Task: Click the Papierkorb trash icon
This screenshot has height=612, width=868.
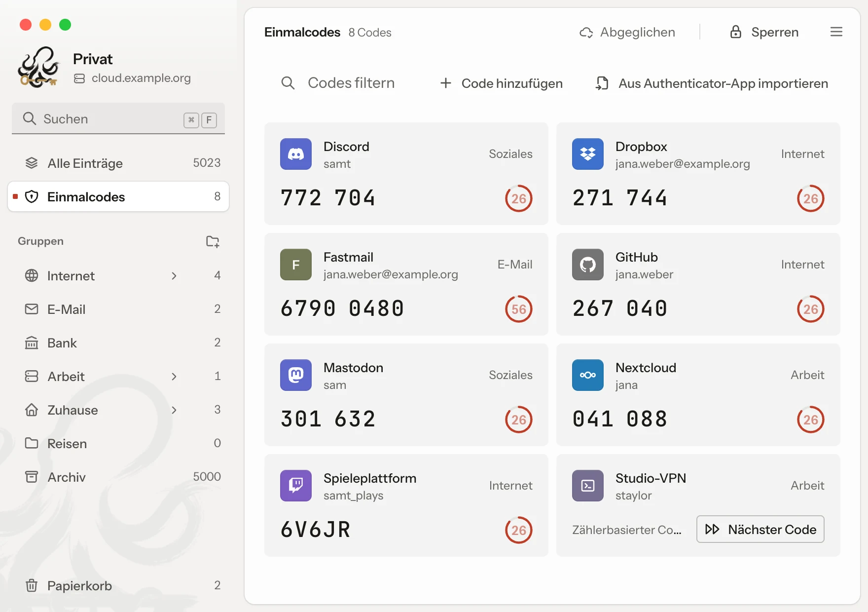Action: pos(32,585)
